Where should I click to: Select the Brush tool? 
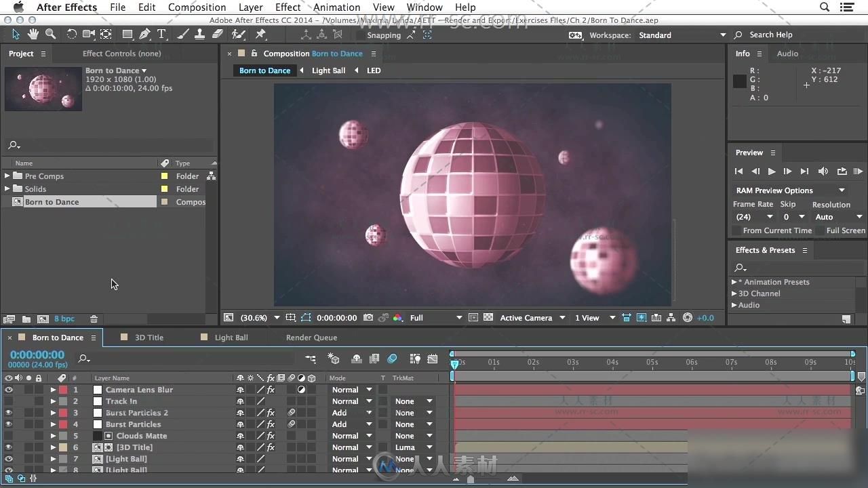tap(183, 34)
